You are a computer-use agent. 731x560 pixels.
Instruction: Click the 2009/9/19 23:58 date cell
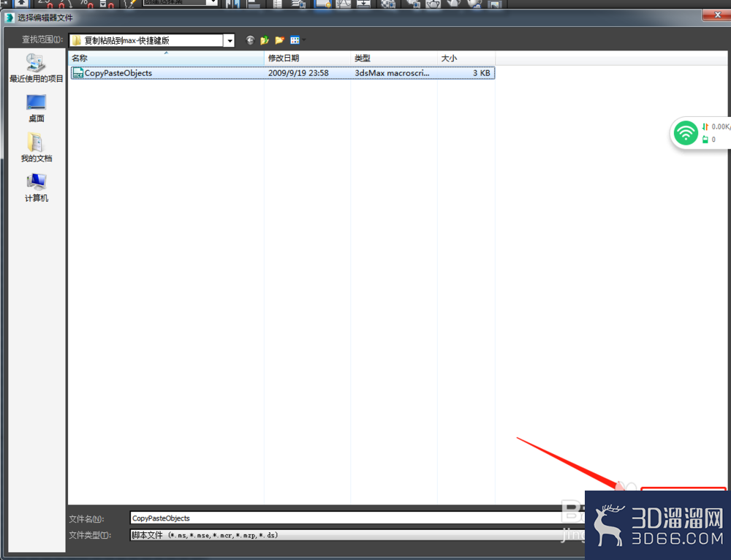(298, 73)
